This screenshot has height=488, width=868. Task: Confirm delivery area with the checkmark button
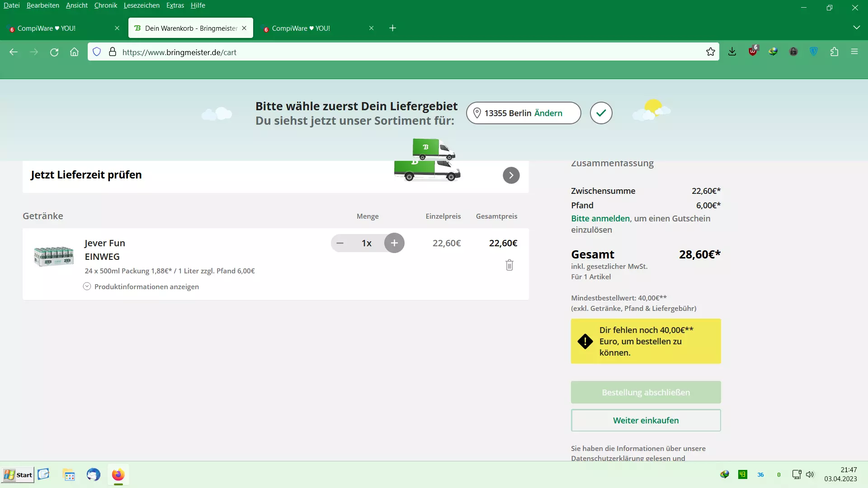coord(601,113)
